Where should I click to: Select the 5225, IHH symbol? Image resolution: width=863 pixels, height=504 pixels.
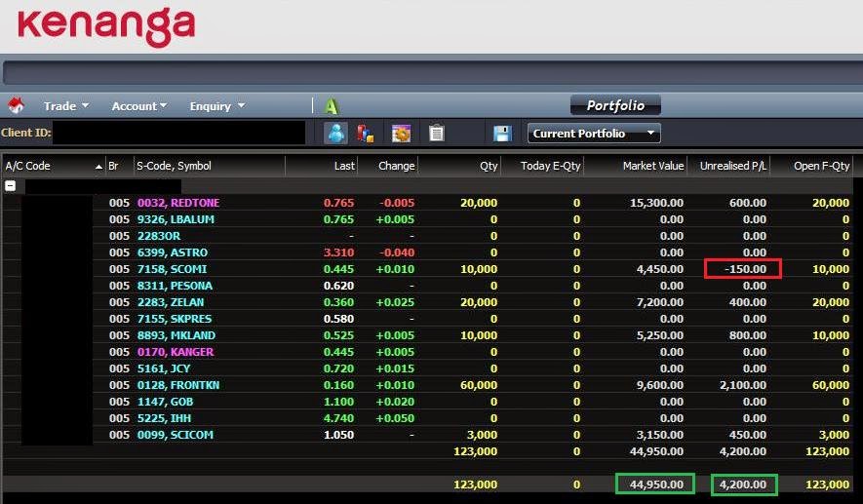(164, 417)
